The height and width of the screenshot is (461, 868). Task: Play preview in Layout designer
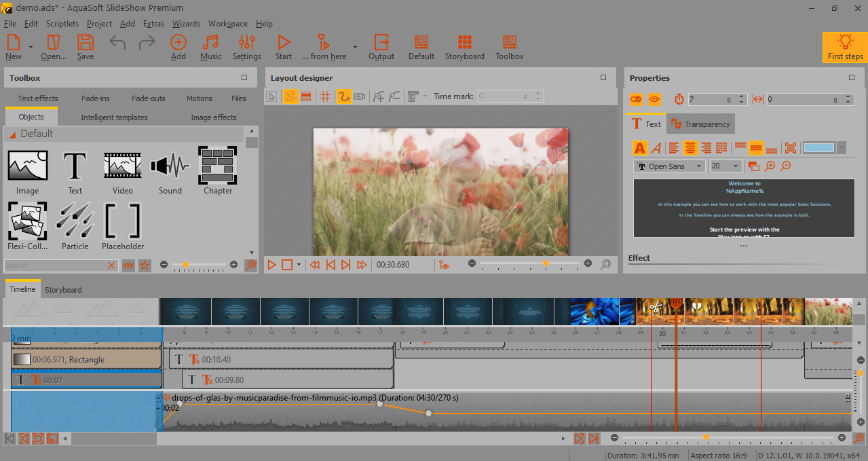pos(272,265)
